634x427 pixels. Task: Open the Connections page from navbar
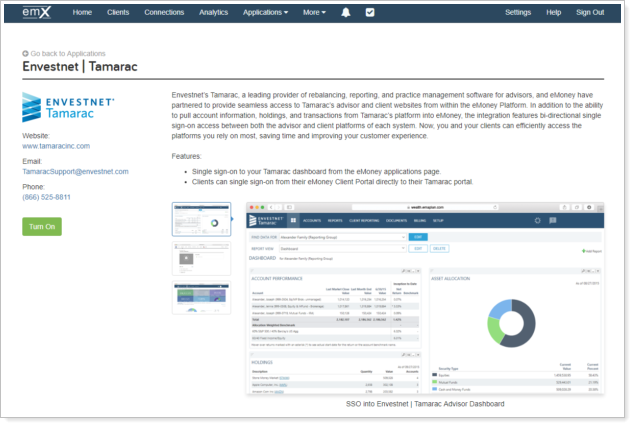click(x=164, y=12)
